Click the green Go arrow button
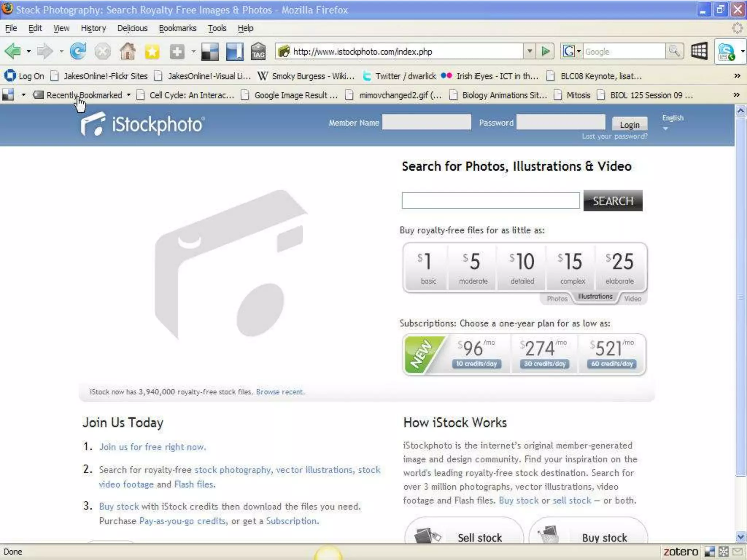This screenshot has height=560, width=747. [x=545, y=51]
